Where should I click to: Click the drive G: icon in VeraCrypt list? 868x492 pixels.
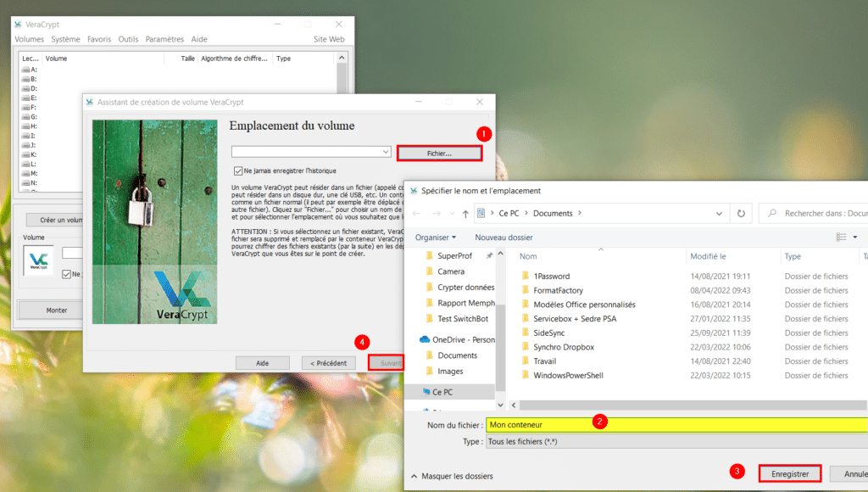coord(25,117)
